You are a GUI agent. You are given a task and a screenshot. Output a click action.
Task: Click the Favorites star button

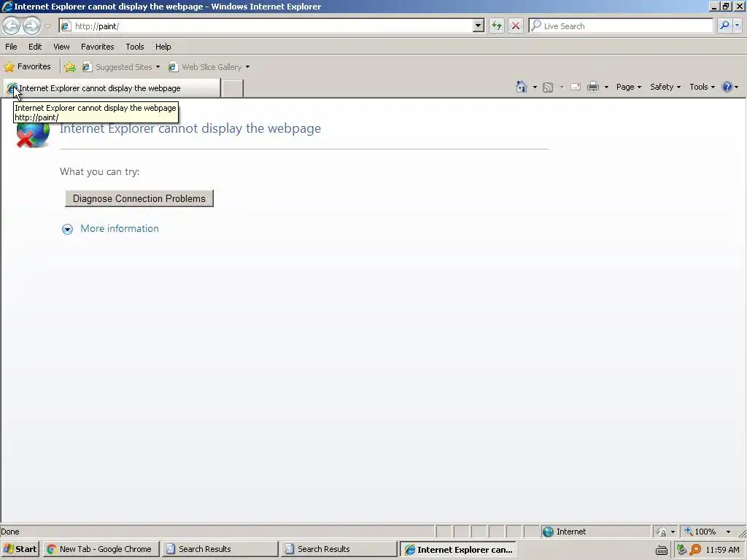point(28,66)
